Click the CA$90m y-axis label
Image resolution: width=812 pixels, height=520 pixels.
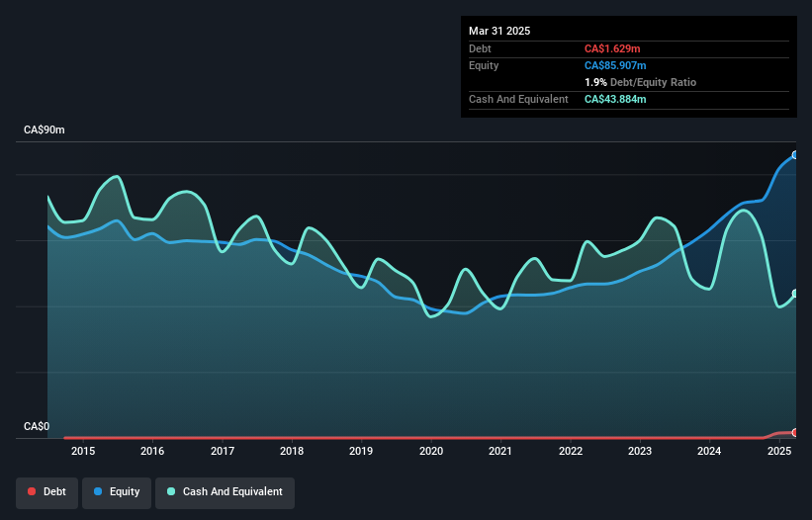point(45,130)
